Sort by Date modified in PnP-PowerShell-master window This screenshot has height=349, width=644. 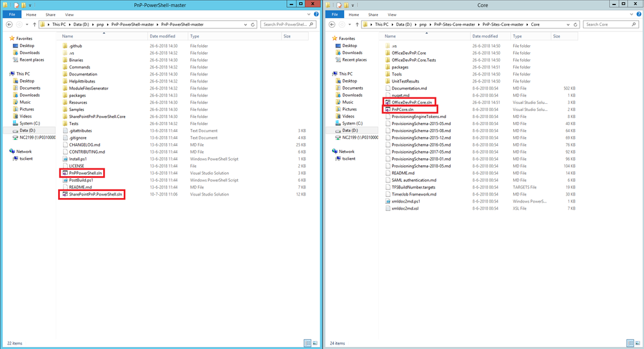point(168,36)
